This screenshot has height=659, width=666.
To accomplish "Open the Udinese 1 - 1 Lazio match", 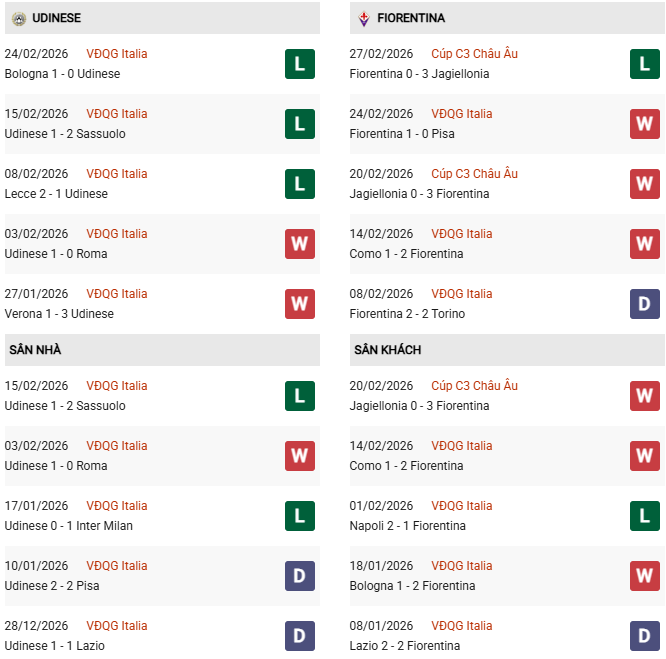I will (x=54, y=646).
